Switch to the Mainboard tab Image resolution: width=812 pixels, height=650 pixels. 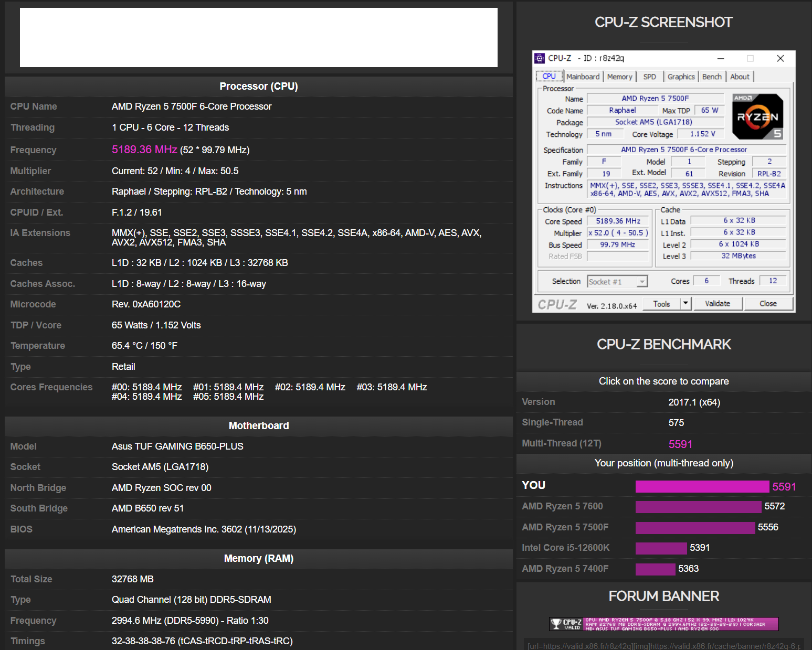point(583,77)
